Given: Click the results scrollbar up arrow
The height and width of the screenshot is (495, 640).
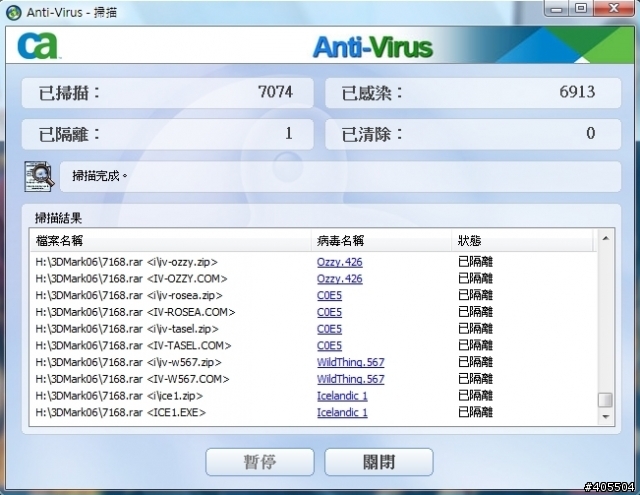Looking at the screenshot, I should point(606,238).
